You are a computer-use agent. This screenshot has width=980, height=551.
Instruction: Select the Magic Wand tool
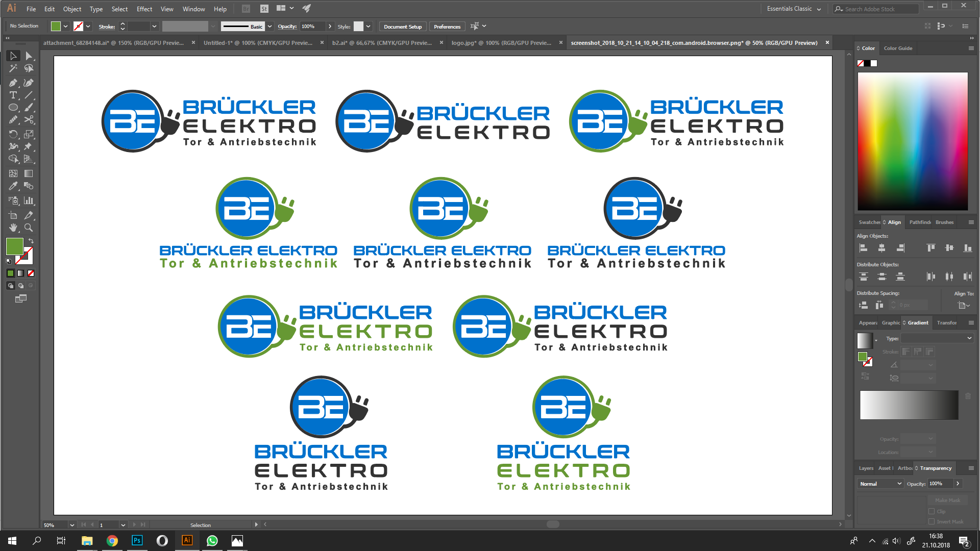[x=13, y=68]
